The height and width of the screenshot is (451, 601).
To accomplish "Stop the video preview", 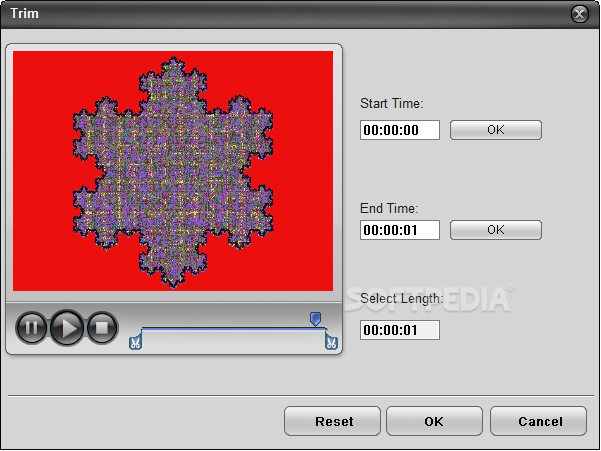I will click(x=102, y=328).
